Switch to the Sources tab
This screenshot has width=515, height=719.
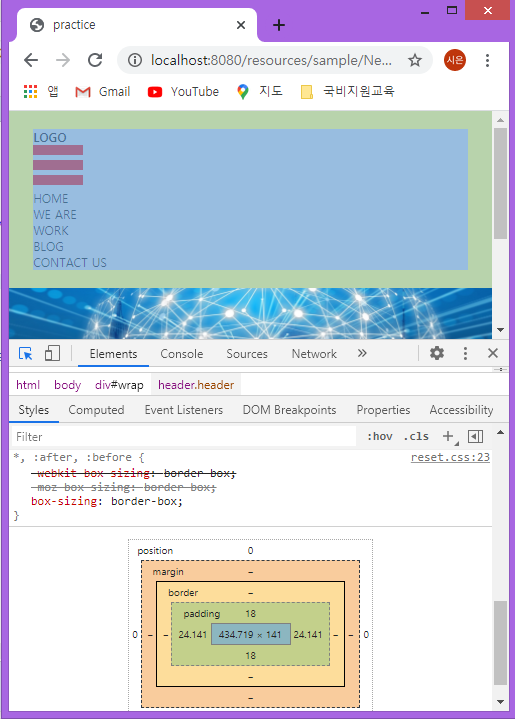click(247, 354)
